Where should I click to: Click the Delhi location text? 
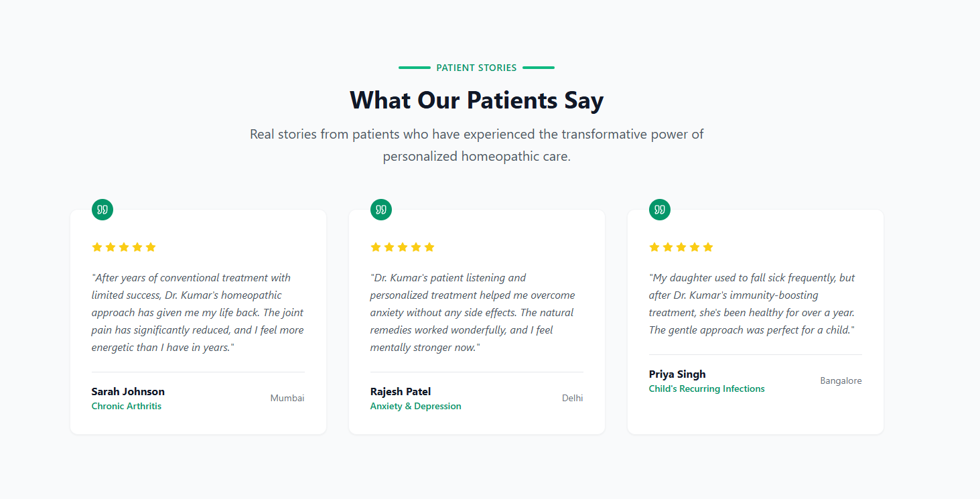573,398
